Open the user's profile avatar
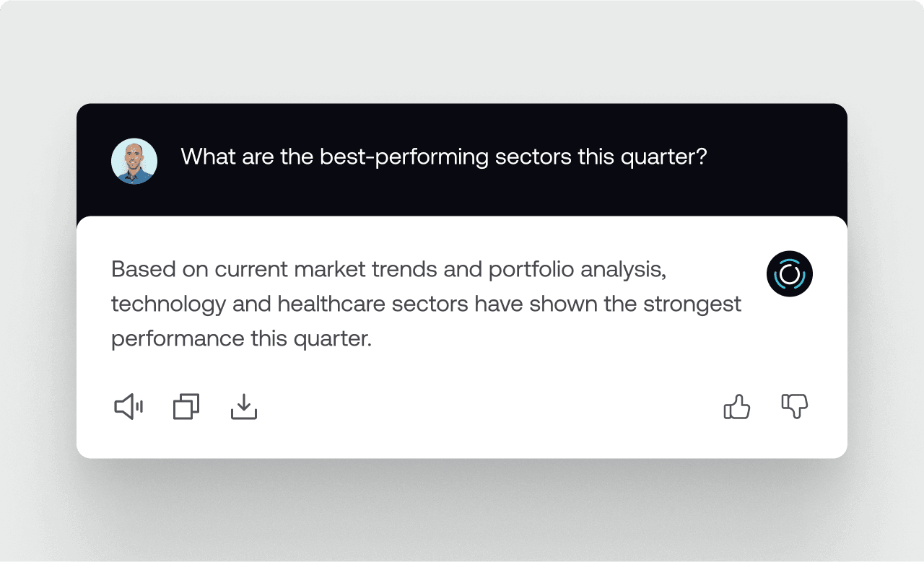The height and width of the screenshot is (562, 924). coord(134,161)
